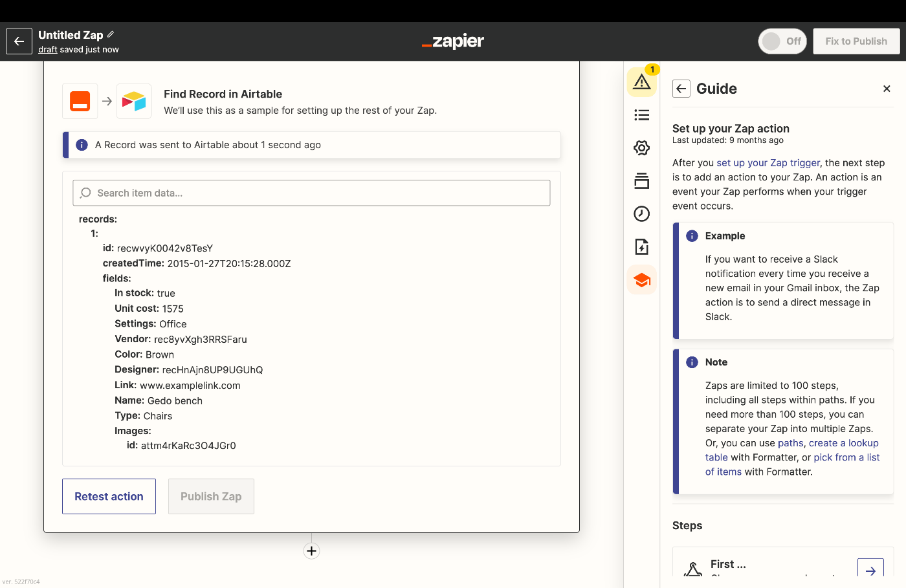Image resolution: width=906 pixels, height=588 pixels.
Task: Click the Name value Gedo bench
Action: pos(175,401)
